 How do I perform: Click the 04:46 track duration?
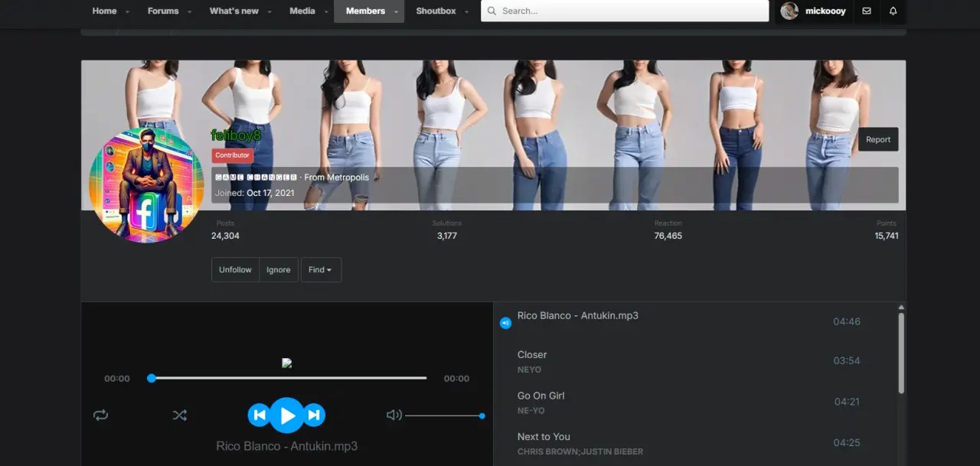[x=847, y=321]
